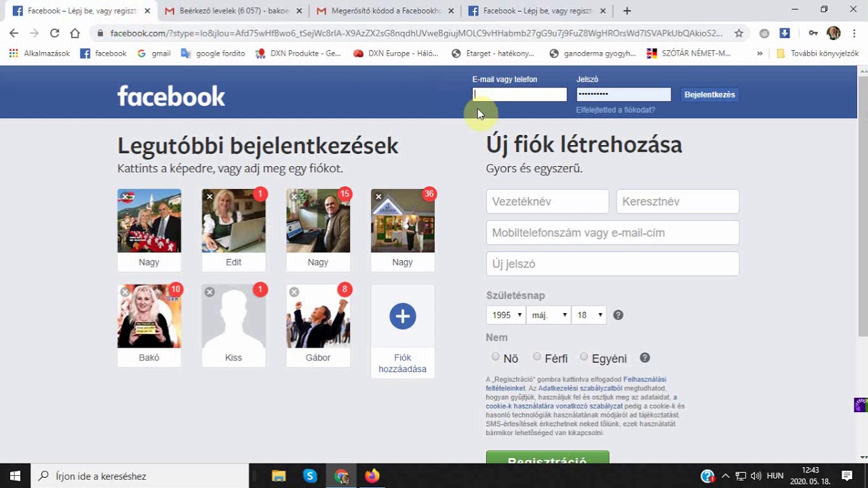Viewport: 868px width, 488px height.
Task: Select the Egyéni gender radio button
Action: 584,357
